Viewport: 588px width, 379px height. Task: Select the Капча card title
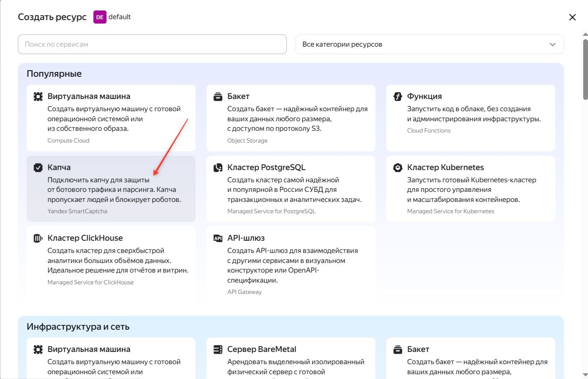pos(59,167)
